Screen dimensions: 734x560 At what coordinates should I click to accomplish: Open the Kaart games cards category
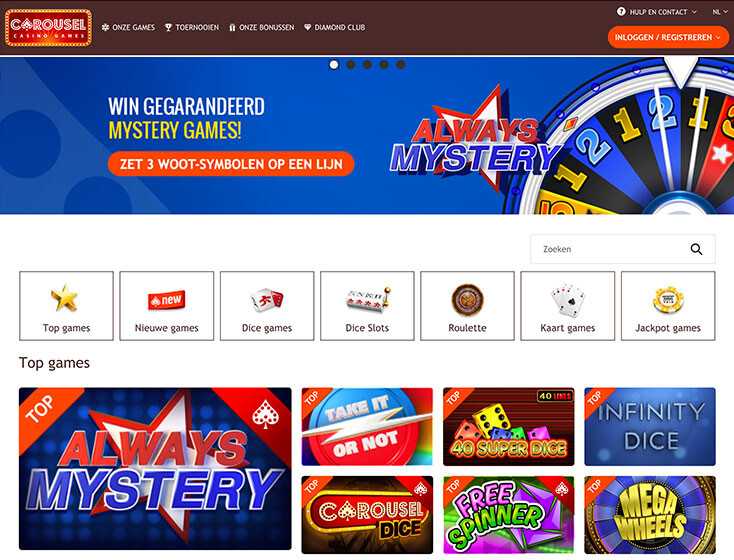point(567,306)
